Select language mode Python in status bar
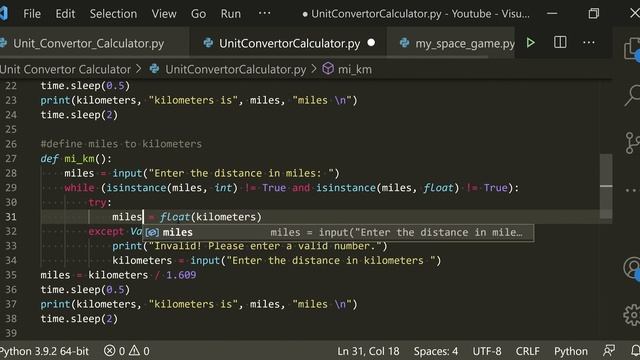This screenshot has width=640, height=360. pos(571,351)
